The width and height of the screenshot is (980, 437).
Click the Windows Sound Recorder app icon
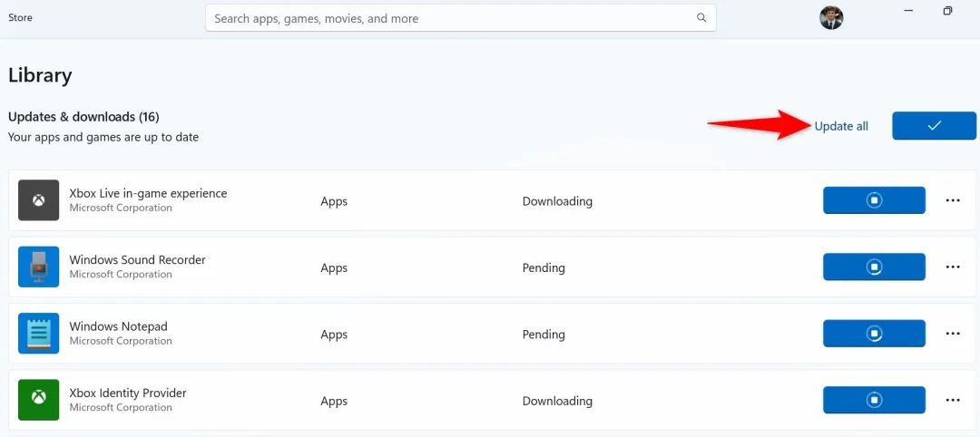tap(39, 267)
